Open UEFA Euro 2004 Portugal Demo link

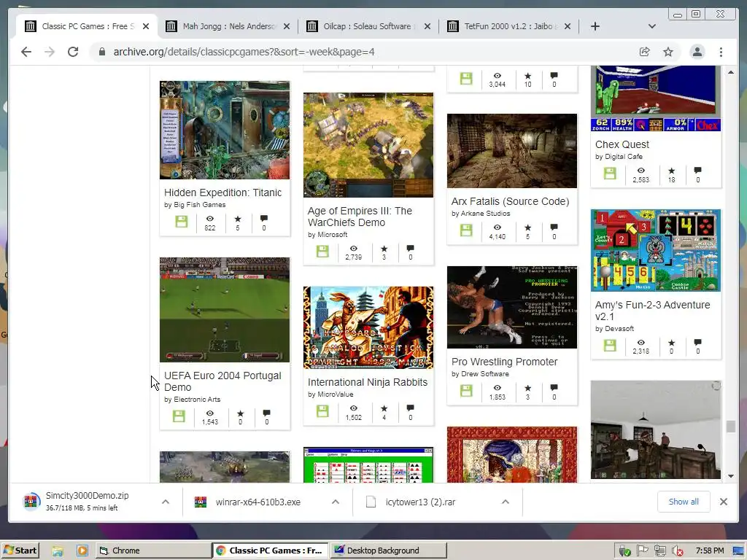pyautogui.click(x=222, y=381)
